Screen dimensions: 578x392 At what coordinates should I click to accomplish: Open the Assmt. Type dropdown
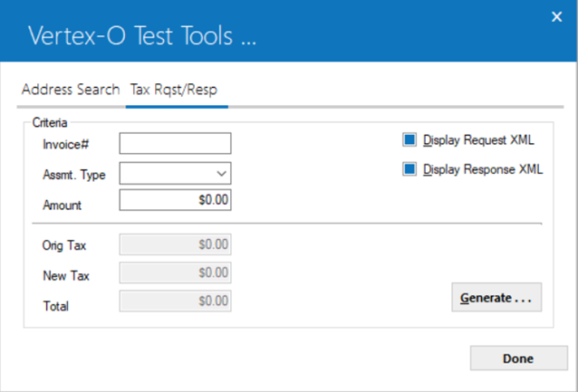tap(175, 173)
